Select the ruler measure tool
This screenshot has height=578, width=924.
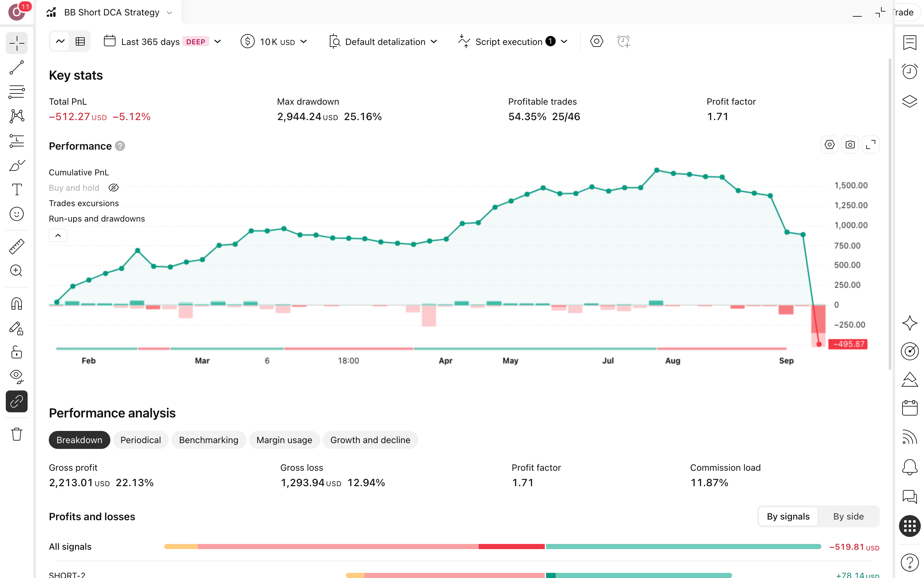tap(16, 247)
